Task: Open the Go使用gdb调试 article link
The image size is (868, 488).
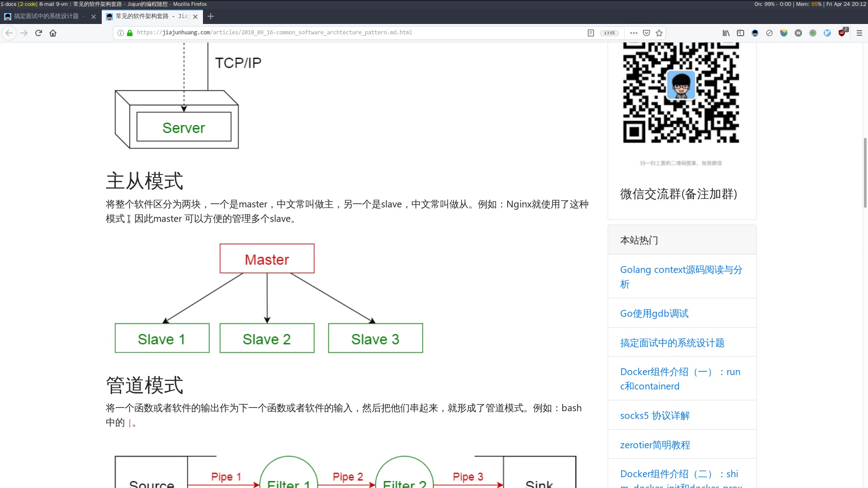Action: coord(654,313)
